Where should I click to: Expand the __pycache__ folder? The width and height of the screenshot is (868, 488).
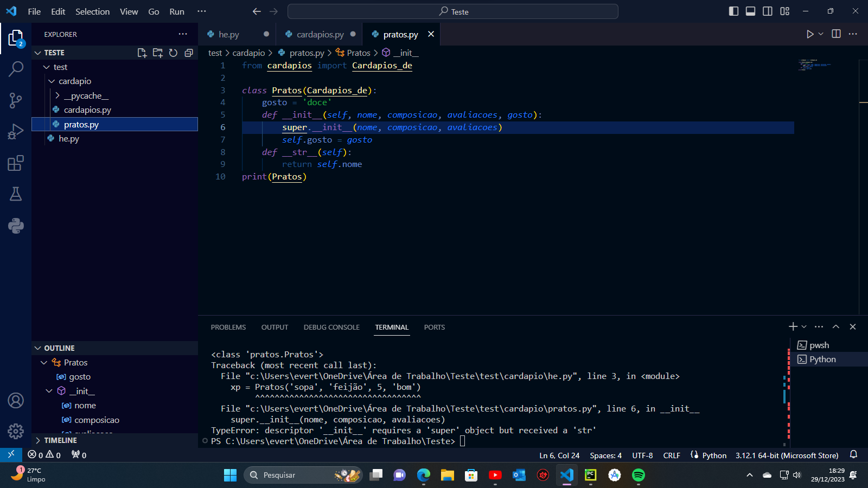(58, 95)
